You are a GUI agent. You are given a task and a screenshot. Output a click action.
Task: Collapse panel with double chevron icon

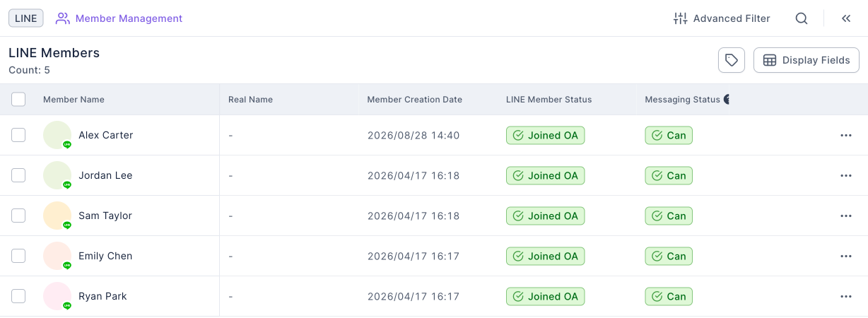[x=846, y=18]
